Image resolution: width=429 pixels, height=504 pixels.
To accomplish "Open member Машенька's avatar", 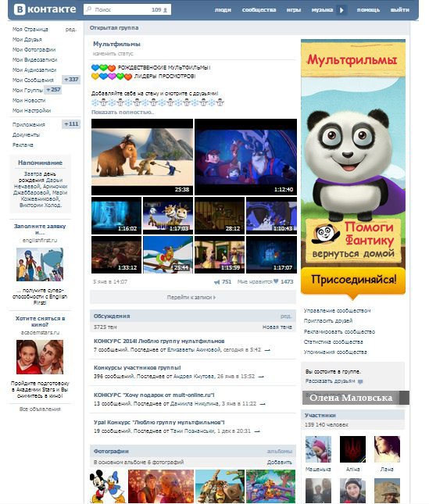I will click(x=318, y=449).
